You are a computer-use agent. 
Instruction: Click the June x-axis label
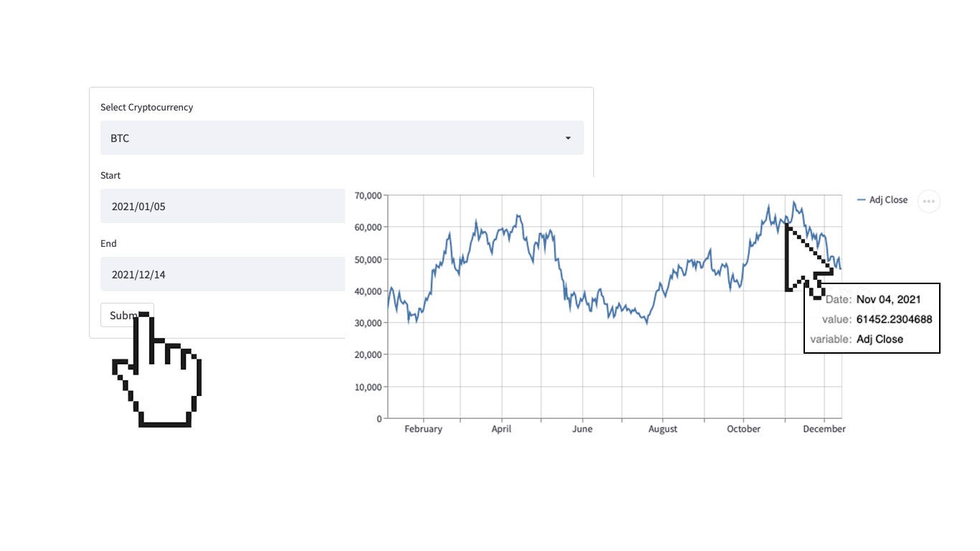pos(582,429)
